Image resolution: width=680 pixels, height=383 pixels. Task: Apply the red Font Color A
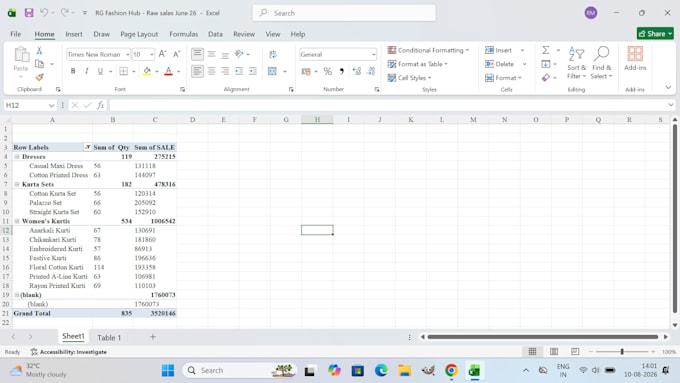[169, 71]
